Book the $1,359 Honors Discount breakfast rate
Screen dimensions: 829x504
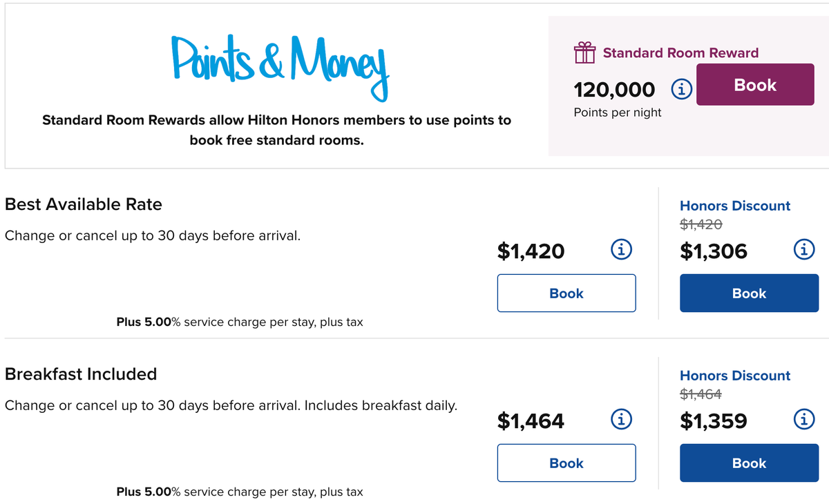pos(749,463)
